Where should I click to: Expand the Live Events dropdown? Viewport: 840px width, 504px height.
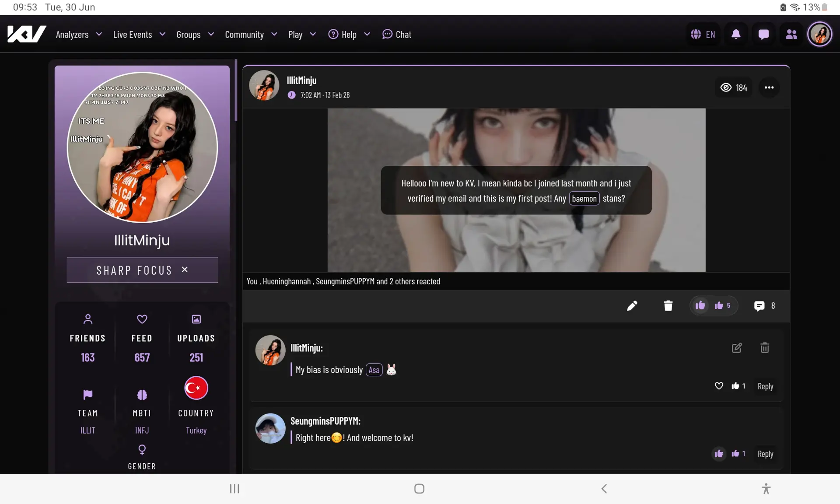pos(139,35)
